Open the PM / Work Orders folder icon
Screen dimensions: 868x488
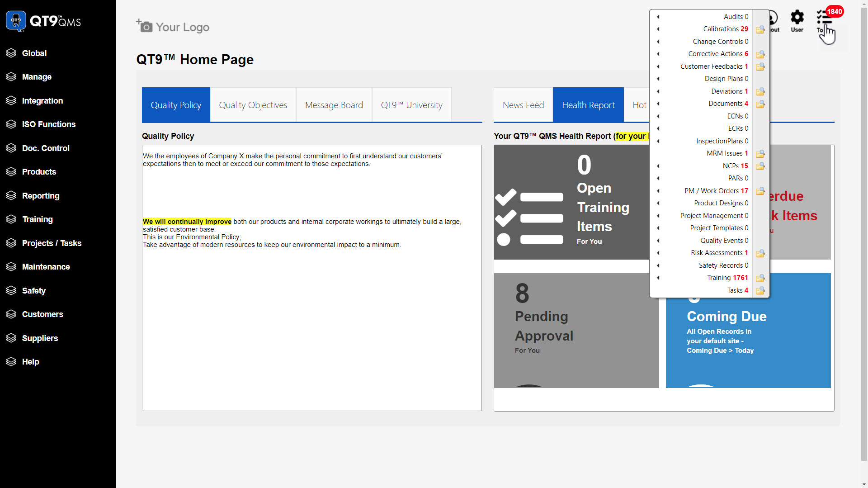pyautogui.click(x=760, y=191)
